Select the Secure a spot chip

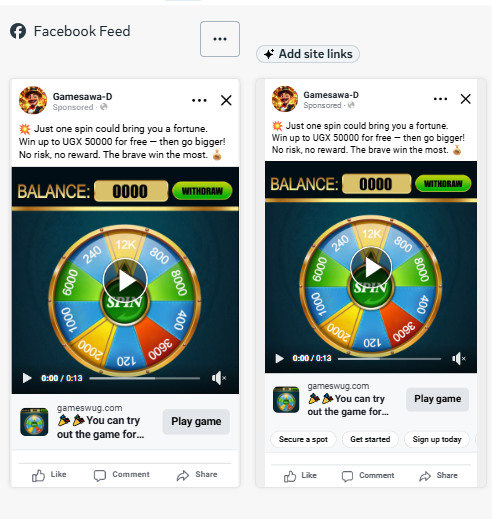tap(303, 439)
